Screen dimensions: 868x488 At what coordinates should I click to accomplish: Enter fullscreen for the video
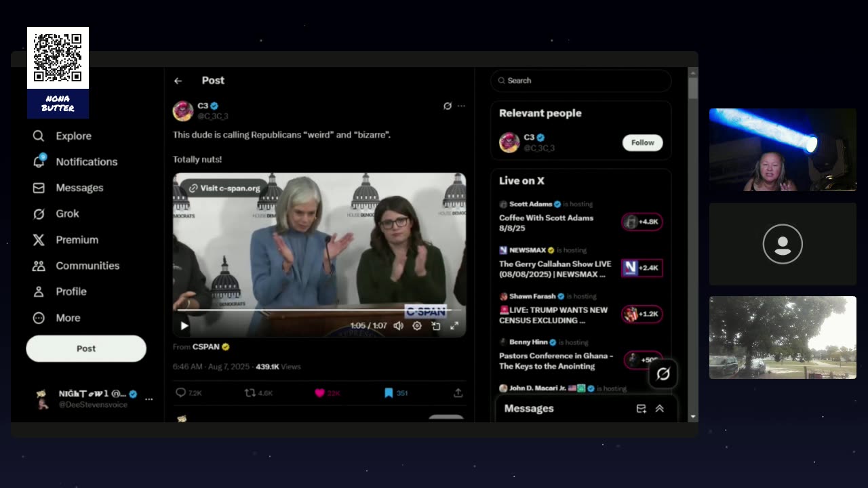pos(454,325)
